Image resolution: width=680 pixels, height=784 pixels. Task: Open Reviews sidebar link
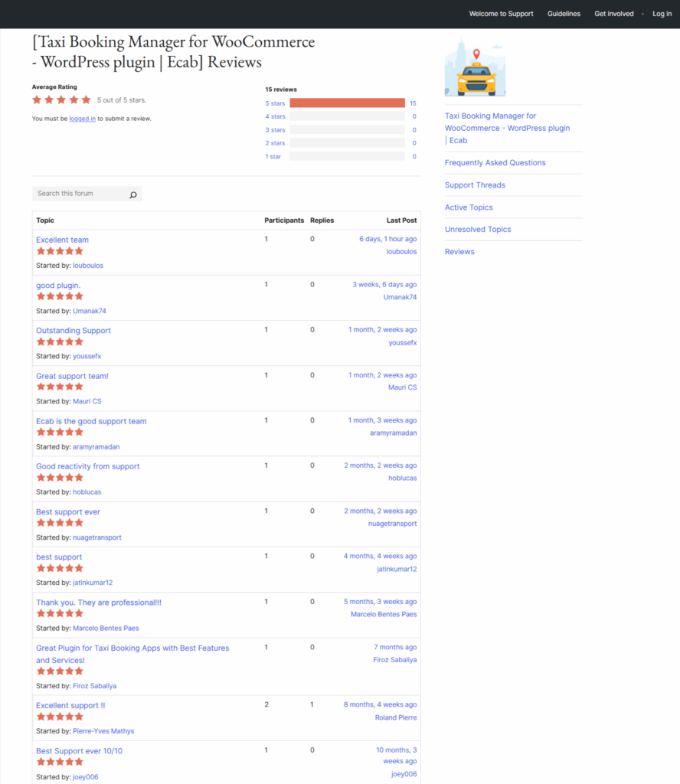(459, 252)
